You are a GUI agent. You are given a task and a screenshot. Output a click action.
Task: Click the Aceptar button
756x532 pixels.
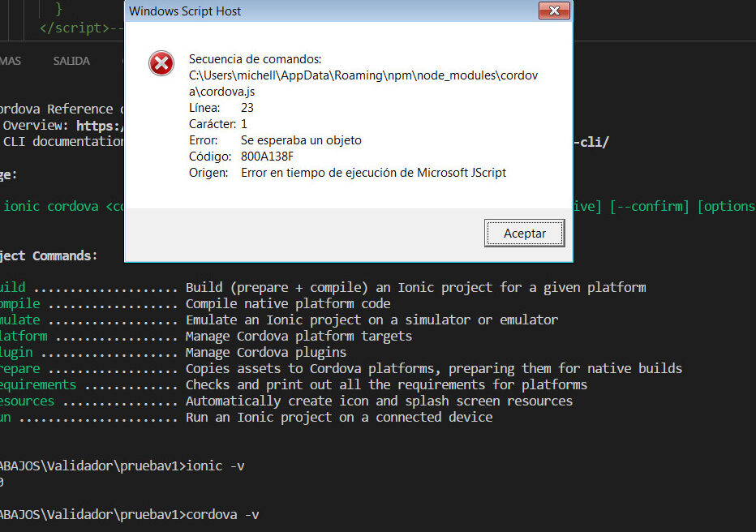point(524,233)
